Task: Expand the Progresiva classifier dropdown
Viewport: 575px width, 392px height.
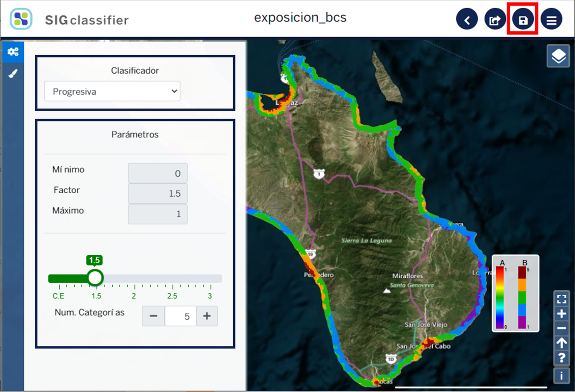Action: click(112, 91)
